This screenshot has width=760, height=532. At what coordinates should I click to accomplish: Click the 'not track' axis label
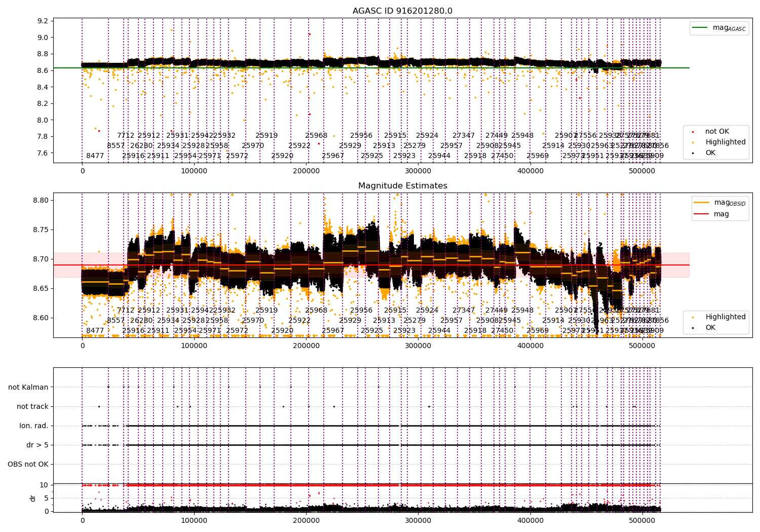coord(32,406)
